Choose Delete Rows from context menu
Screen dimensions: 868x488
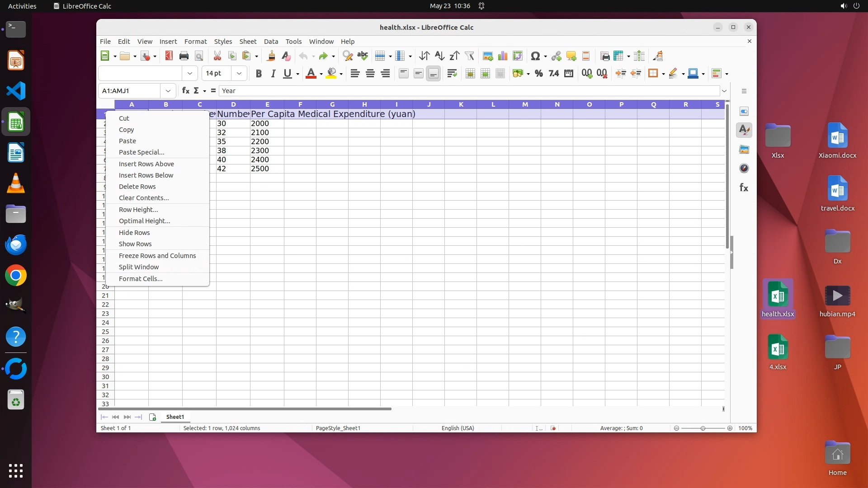(137, 187)
